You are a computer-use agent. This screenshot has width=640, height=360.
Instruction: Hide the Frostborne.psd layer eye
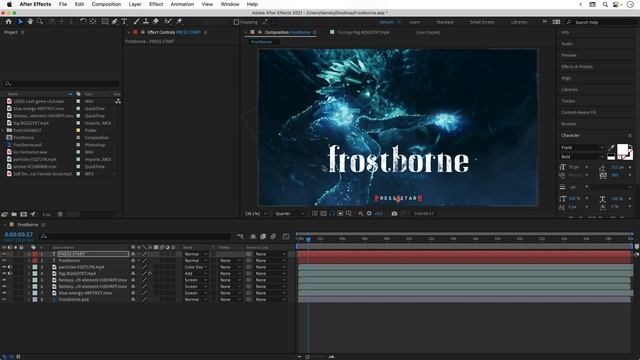click(x=4, y=300)
